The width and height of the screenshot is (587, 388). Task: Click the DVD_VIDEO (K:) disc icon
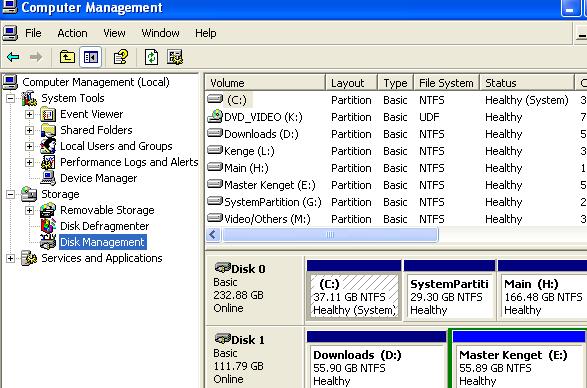point(215,116)
